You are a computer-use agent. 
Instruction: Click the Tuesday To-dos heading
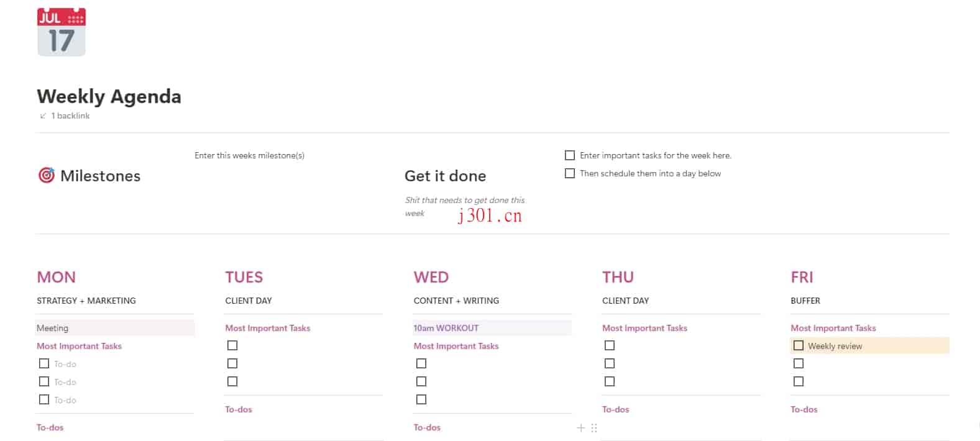point(239,409)
